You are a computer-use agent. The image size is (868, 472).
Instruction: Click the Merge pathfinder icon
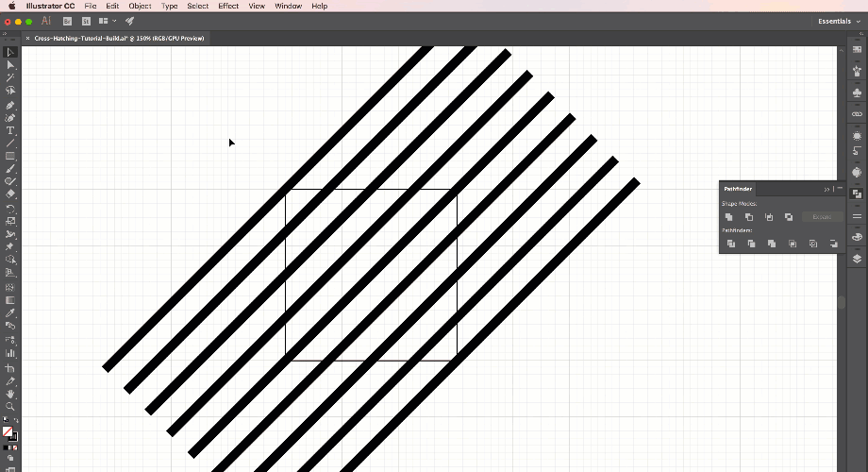point(772,244)
